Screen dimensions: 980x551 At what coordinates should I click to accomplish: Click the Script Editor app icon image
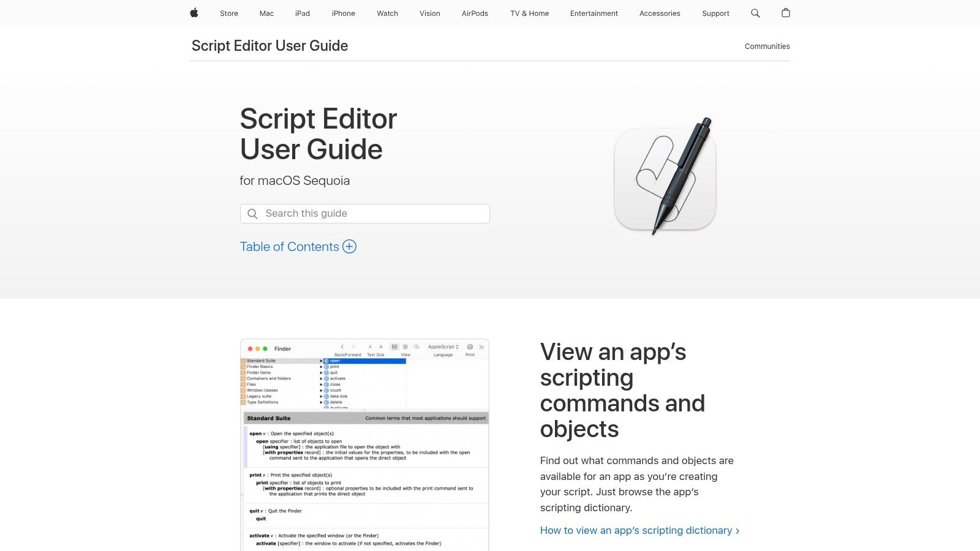click(x=665, y=176)
